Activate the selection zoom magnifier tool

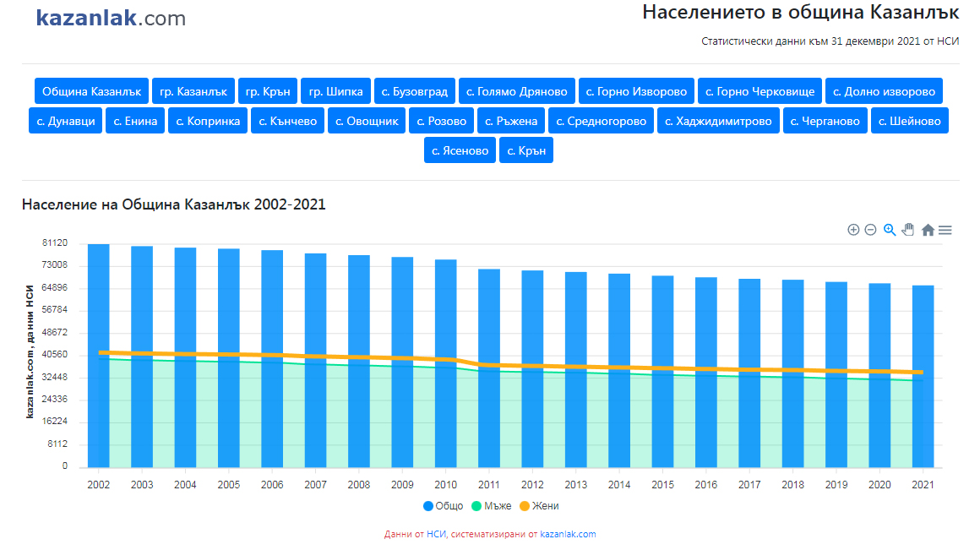[x=890, y=230]
